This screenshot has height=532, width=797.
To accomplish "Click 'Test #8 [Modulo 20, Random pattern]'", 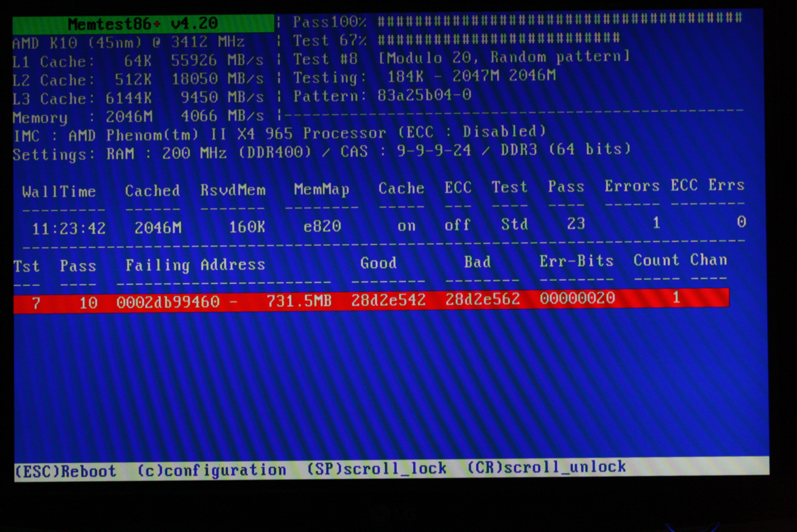I will click(x=461, y=58).
